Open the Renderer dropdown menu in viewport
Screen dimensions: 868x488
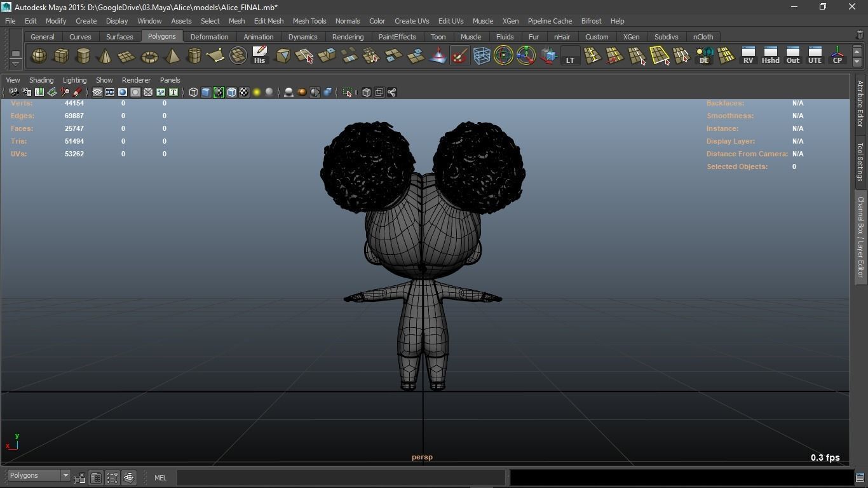point(136,80)
